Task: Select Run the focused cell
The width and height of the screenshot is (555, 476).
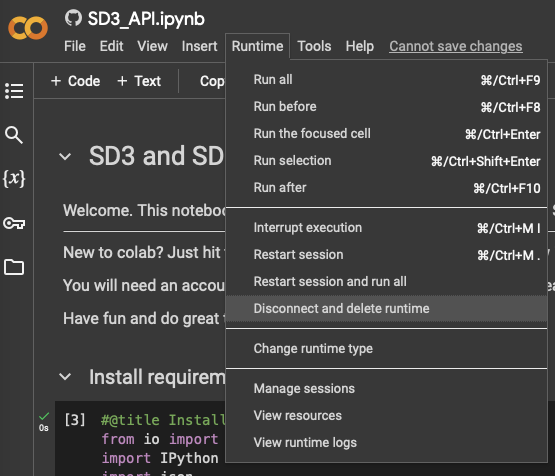Action: 387,134
